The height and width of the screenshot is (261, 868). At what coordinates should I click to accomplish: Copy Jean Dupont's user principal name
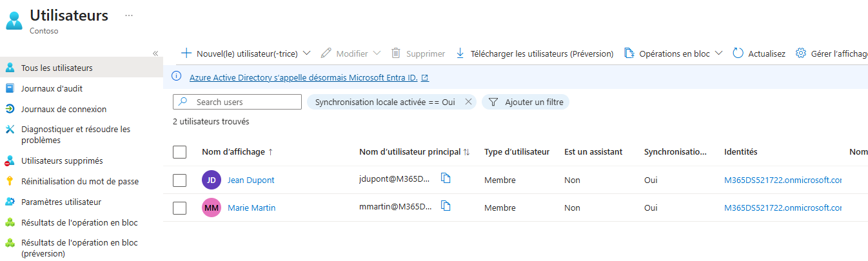pyautogui.click(x=446, y=179)
